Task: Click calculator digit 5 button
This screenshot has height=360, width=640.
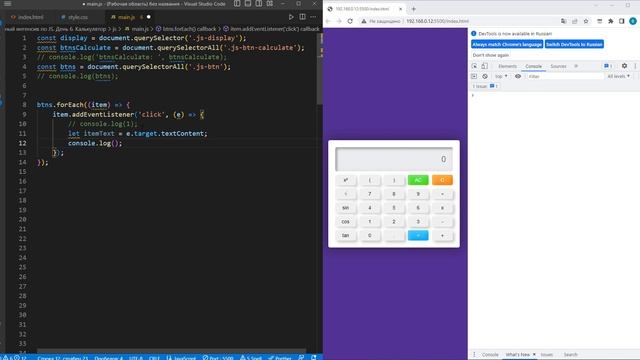Action: click(x=394, y=208)
